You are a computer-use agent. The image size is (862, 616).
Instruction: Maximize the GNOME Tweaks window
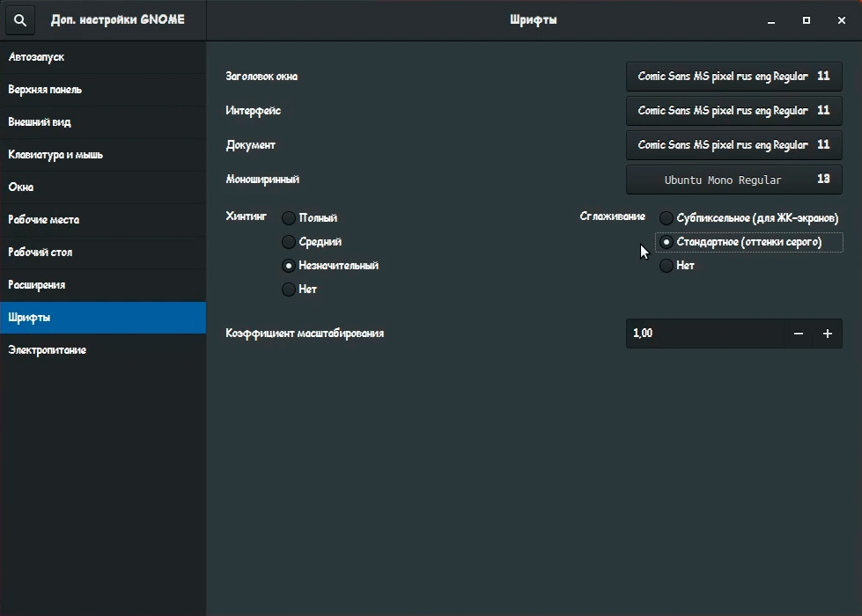click(x=807, y=20)
